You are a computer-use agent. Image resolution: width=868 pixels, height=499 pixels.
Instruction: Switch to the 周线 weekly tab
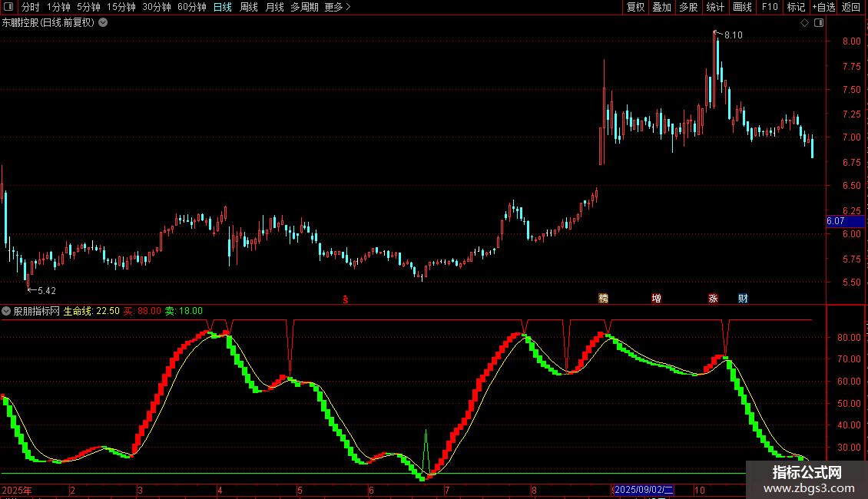click(x=249, y=7)
